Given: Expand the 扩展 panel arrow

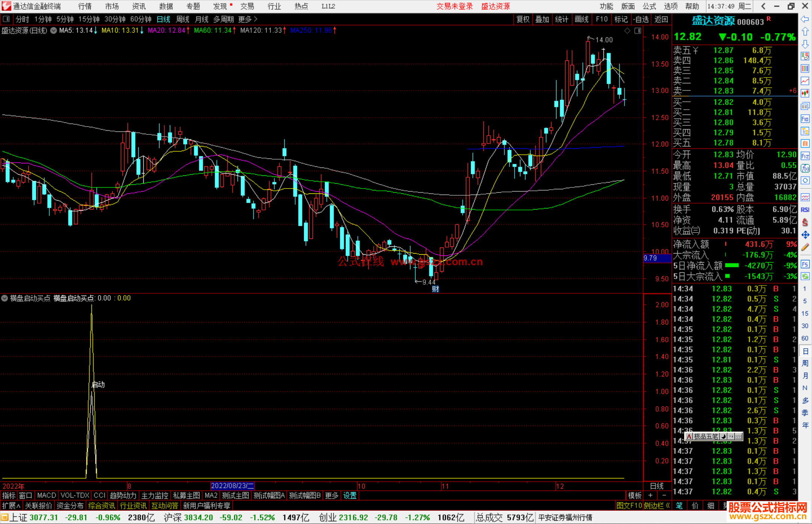Looking at the screenshot, I should 11,506.
